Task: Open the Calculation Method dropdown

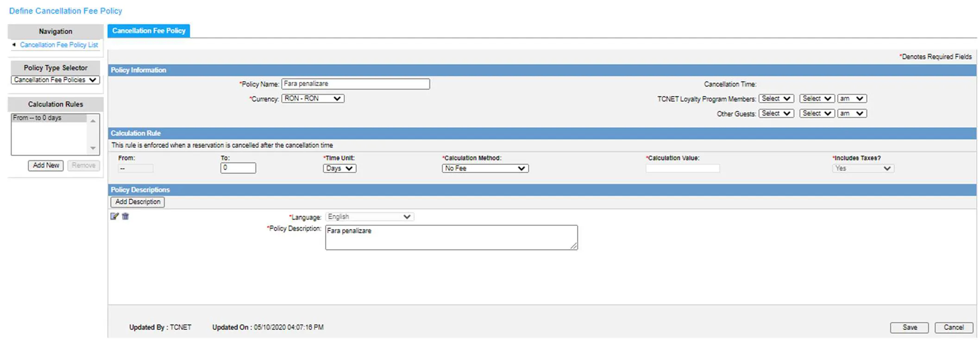Action: click(485, 168)
